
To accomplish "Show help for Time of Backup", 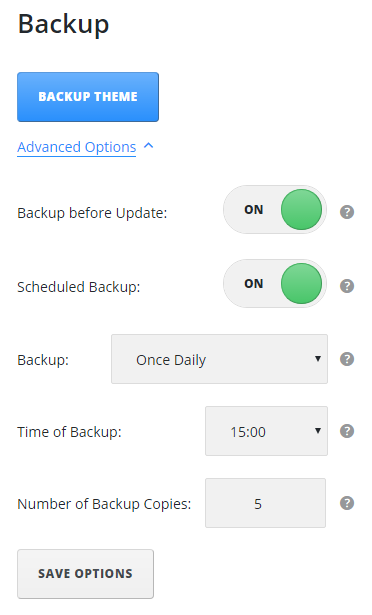I will [347, 431].
